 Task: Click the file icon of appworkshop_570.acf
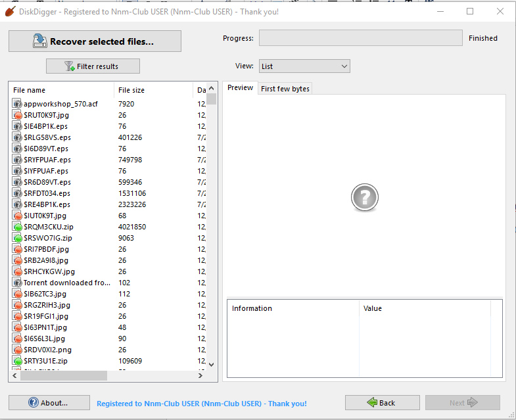(x=17, y=104)
